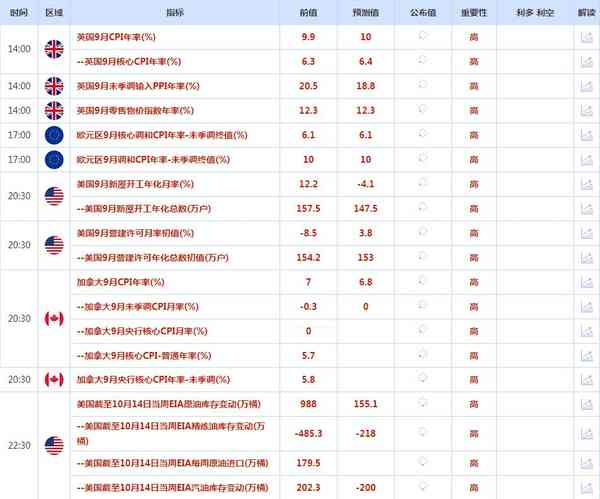
Task: Click EU flag beside 欧元区9月核心调和CPI年率
Action: point(54,135)
